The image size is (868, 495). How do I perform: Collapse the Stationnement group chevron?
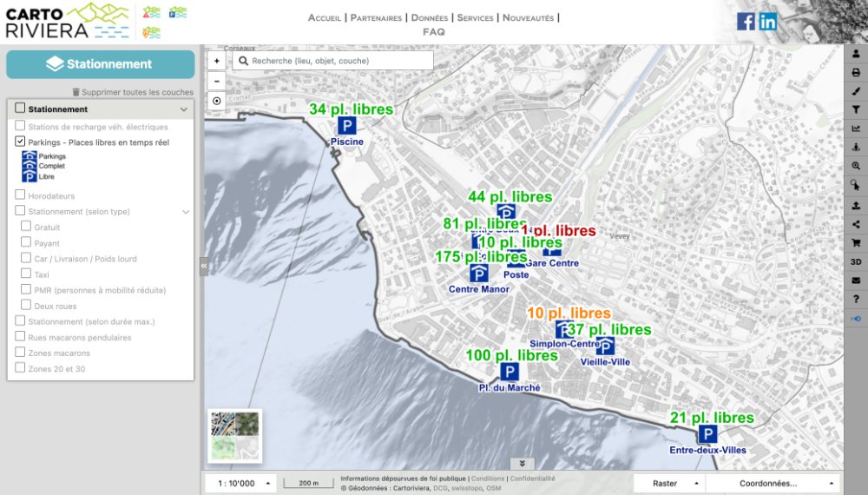click(x=184, y=109)
